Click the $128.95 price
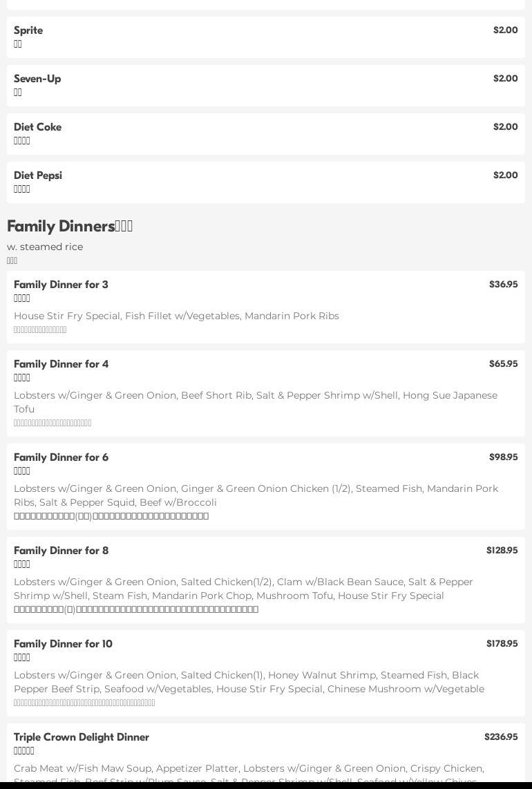Screen dimensions: 532x789 click(502, 551)
